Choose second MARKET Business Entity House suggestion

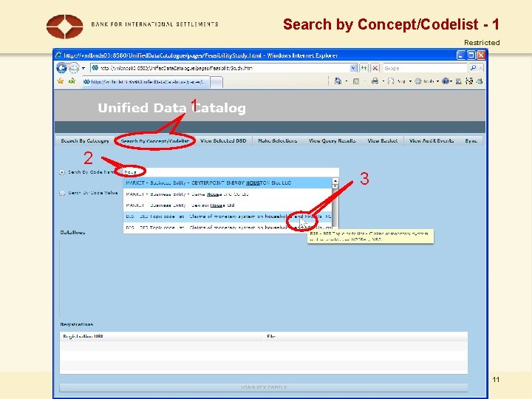(x=228, y=194)
